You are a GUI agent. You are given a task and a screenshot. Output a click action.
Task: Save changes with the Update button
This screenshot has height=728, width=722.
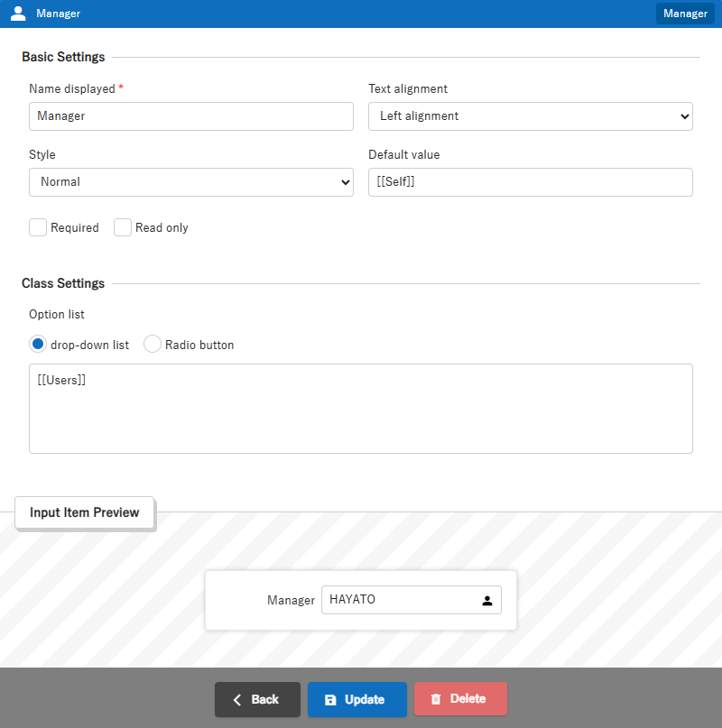coord(356,699)
